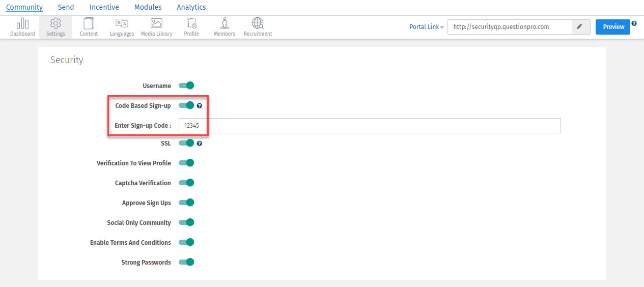Disable the Captcha Verification toggle
Screen dimensions: 644x287
(187, 183)
